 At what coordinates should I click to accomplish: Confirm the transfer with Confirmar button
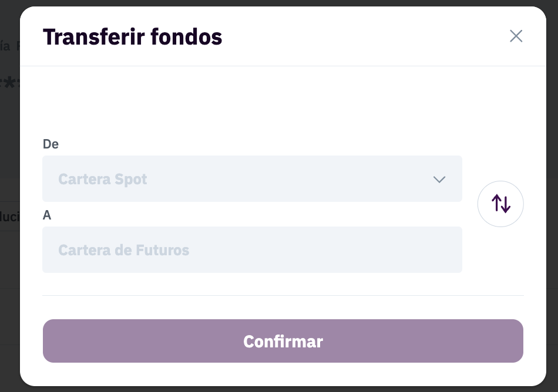[x=283, y=341]
